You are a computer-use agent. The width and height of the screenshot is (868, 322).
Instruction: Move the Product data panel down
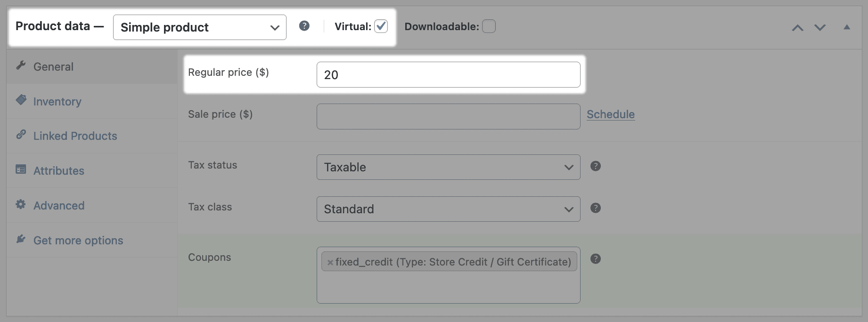coord(820,28)
